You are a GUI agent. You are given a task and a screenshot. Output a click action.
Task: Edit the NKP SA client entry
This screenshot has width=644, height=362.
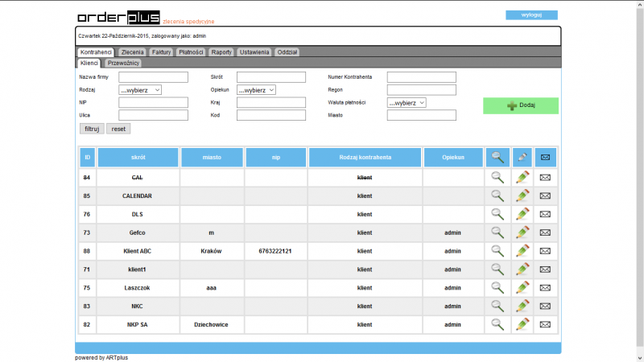[522, 324]
